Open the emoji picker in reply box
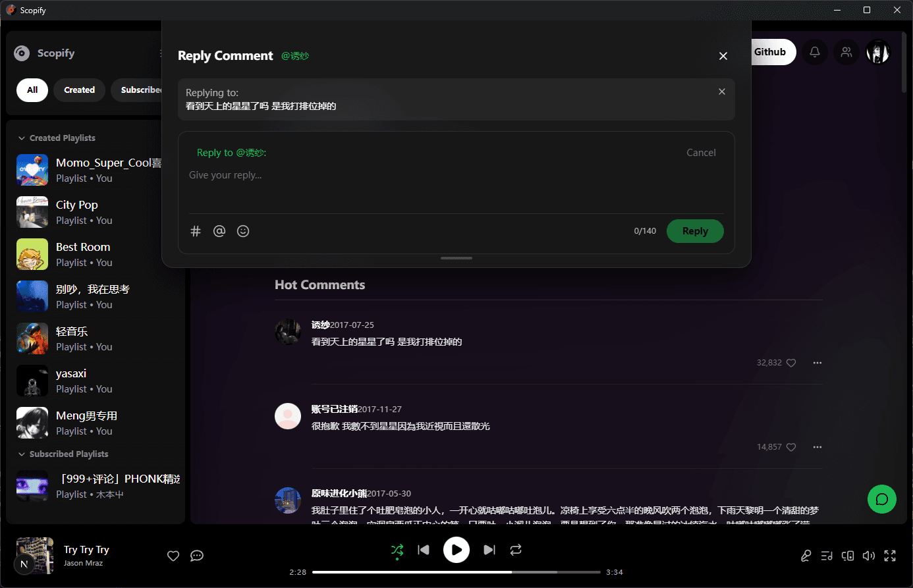This screenshot has height=588, width=913. pyautogui.click(x=243, y=231)
